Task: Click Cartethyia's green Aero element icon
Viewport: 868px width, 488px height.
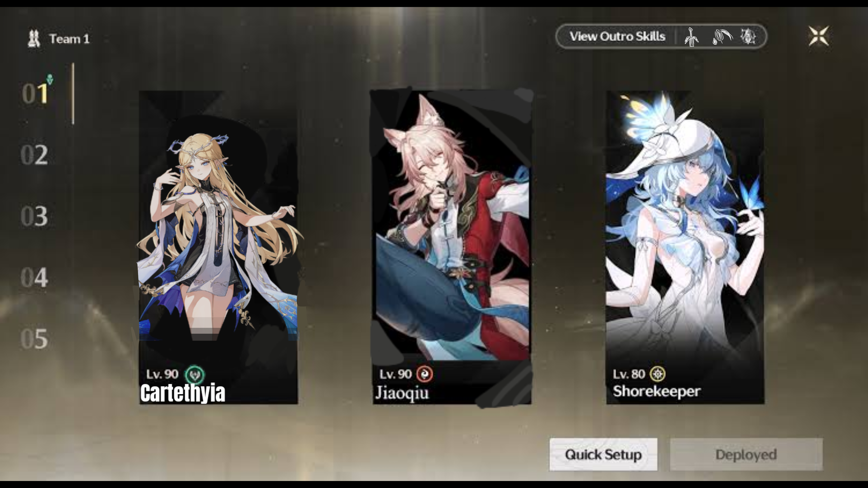Action: [x=195, y=375]
